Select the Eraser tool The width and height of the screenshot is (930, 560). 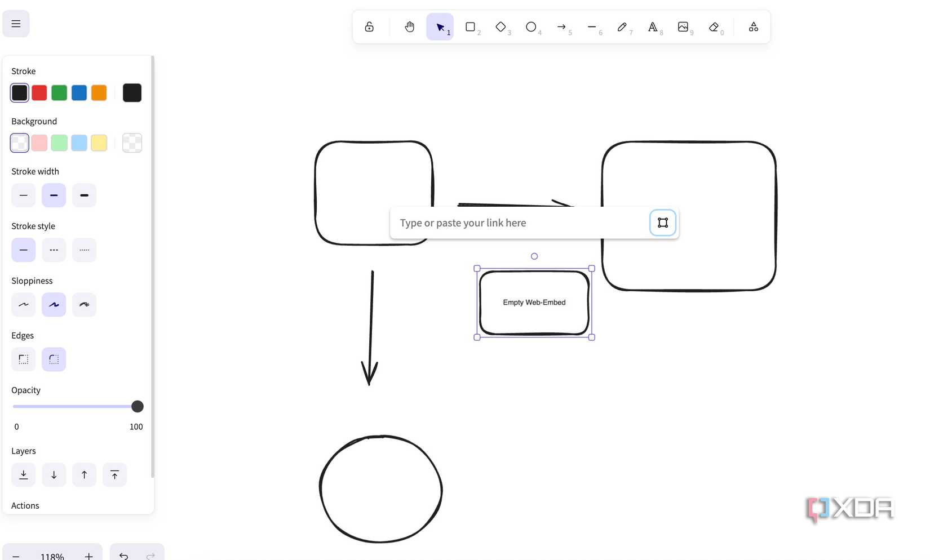click(x=714, y=26)
